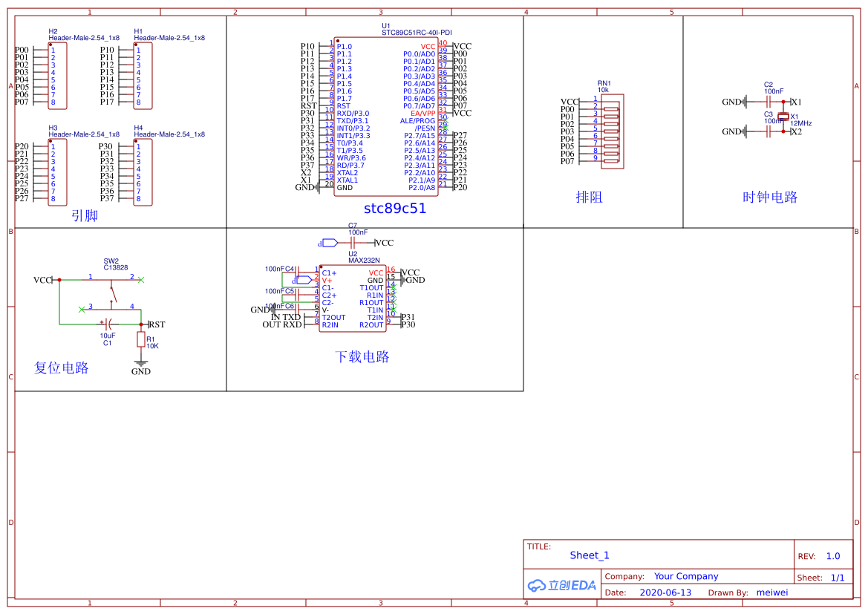Image resolution: width=868 pixels, height=614 pixels.
Task: Select capacitor C3 in the clock circuit
Action: (x=769, y=131)
